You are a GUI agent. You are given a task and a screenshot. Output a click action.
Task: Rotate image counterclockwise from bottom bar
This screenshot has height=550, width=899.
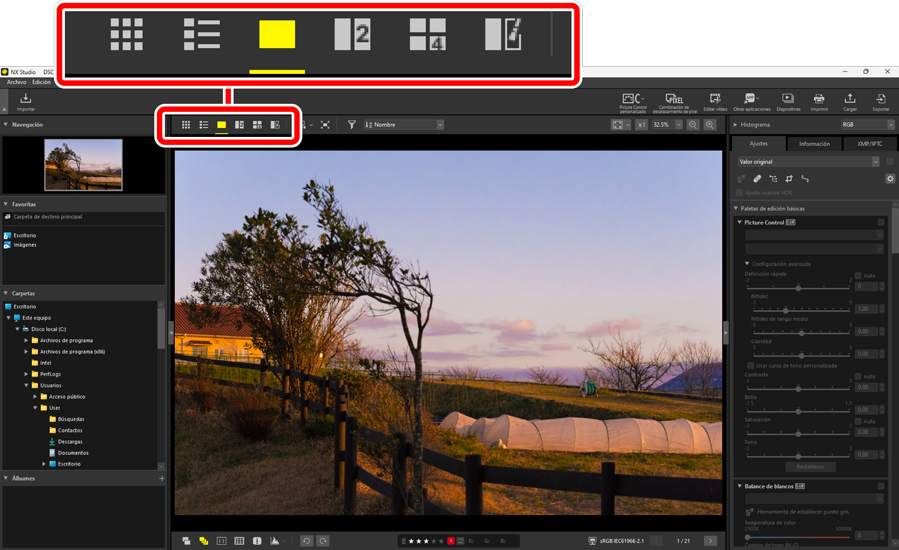(307, 541)
